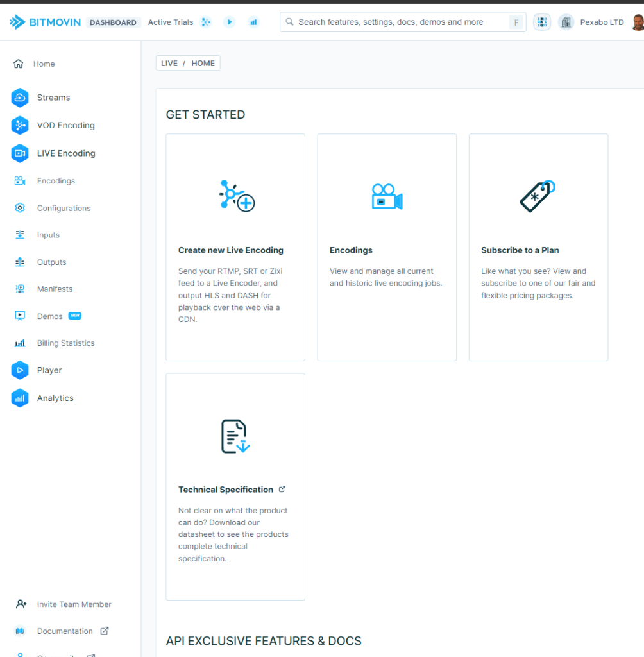Click LIVE in the breadcrumb
Viewport: 644px width, 657px height.
click(169, 64)
